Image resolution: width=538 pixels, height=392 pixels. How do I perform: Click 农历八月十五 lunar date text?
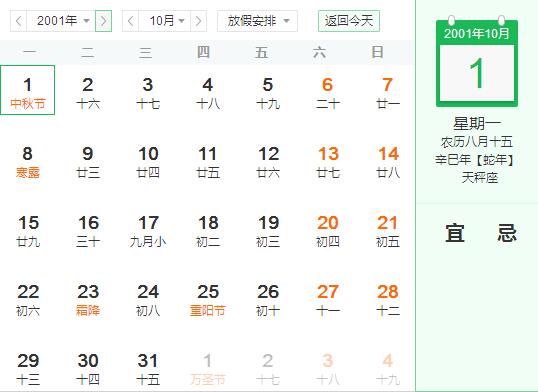477,141
